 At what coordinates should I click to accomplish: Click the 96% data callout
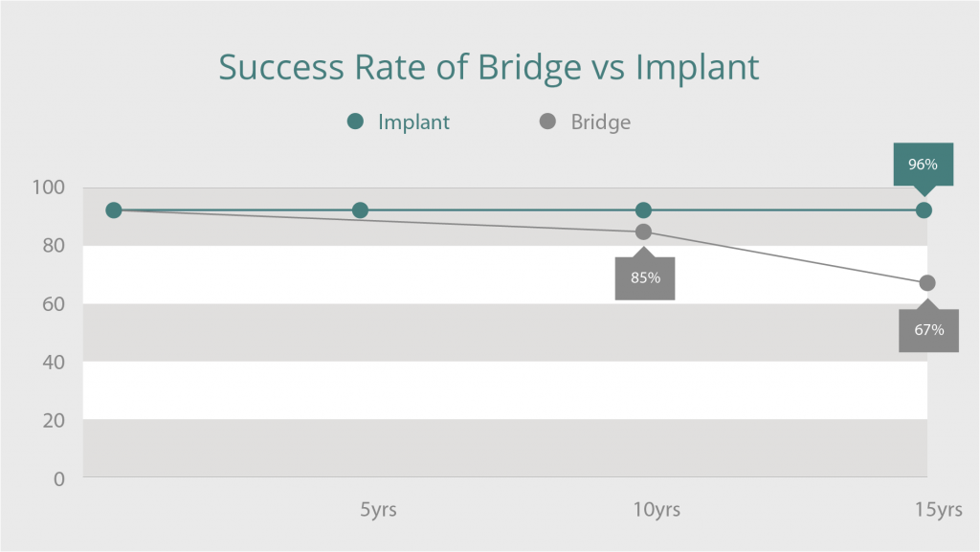tap(924, 165)
